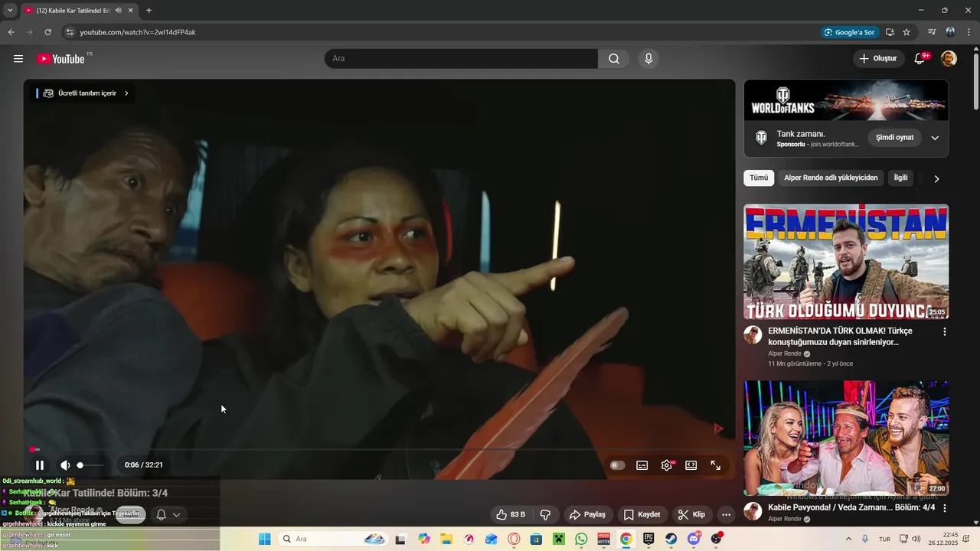This screenshot has width=980, height=551.
Task: Adjust the video volume slider
Action: click(90, 465)
